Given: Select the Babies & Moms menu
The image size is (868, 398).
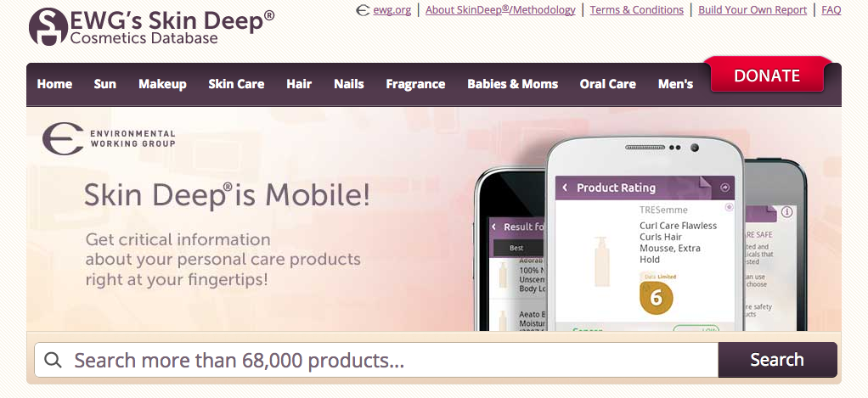Looking at the screenshot, I should coord(513,84).
